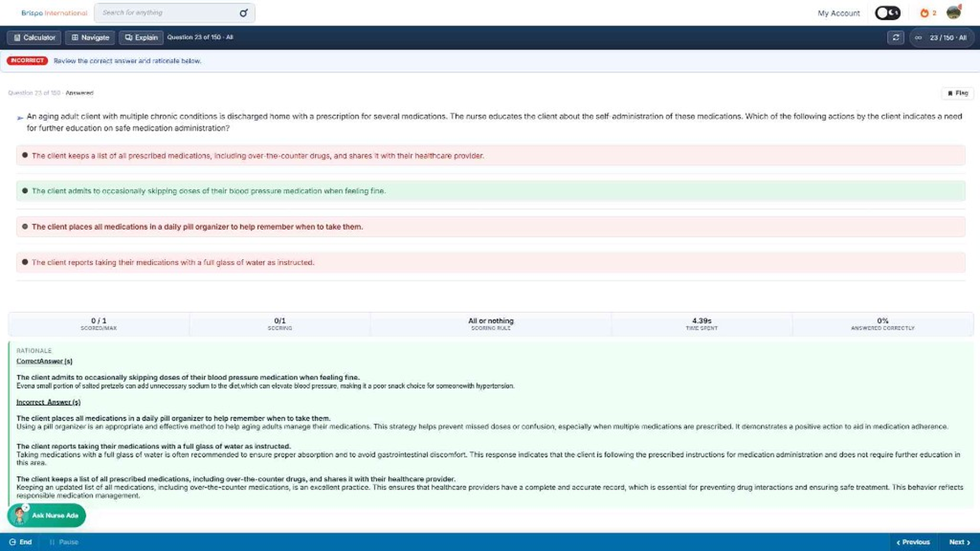The height and width of the screenshot is (551, 980).
Task: Click the 0 / 1 Scored/Max stat
Action: pyautogui.click(x=99, y=324)
